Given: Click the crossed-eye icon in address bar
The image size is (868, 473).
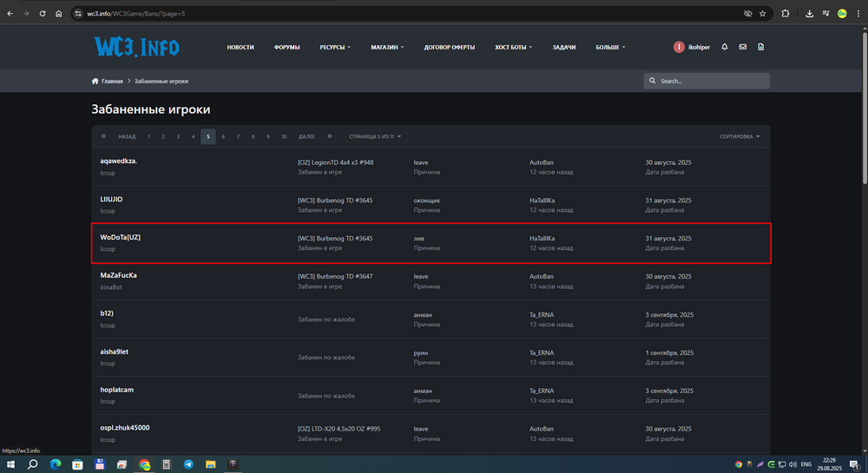Looking at the screenshot, I should [x=748, y=13].
